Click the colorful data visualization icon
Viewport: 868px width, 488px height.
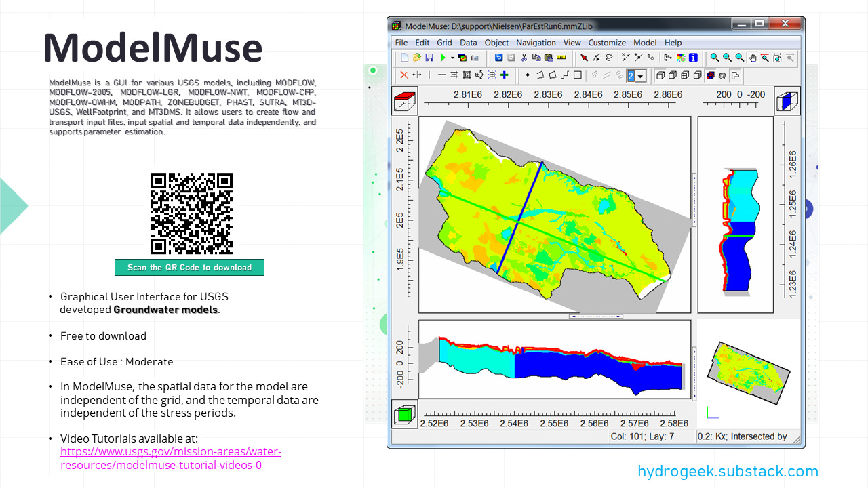tap(681, 58)
